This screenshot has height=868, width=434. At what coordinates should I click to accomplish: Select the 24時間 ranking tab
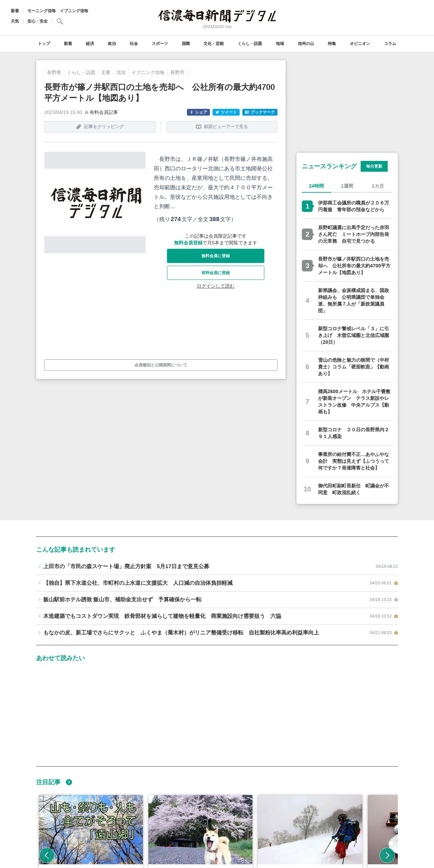tap(316, 186)
